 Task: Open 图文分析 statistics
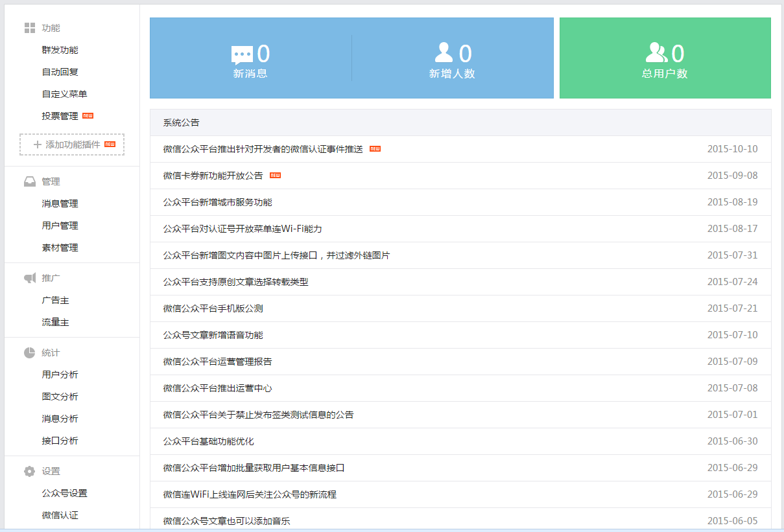coord(60,397)
